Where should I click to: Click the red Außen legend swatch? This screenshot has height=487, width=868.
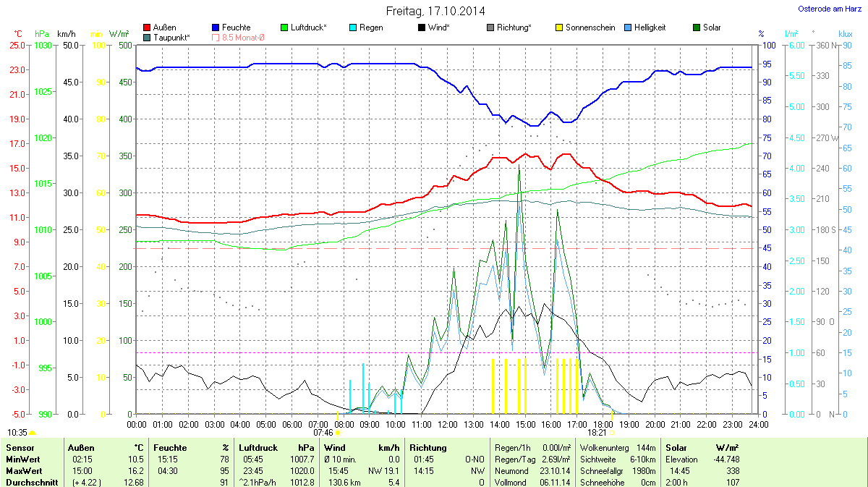[x=148, y=27]
